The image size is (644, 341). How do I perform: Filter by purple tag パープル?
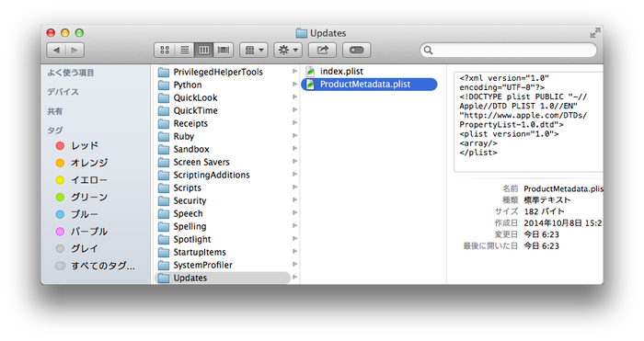pyautogui.click(x=82, y=232)
